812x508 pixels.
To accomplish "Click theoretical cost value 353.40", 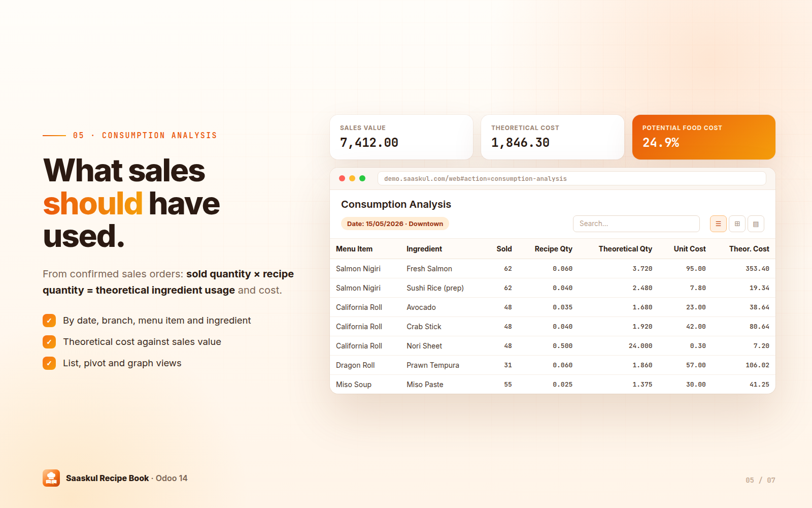I will pos(757,269).
